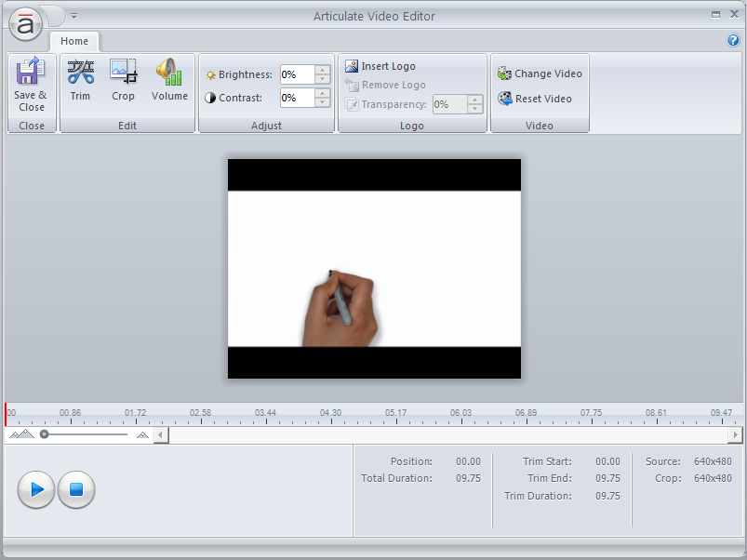Switch to the Home tab
Image resolution: width=747 pixels, height=560 pixels.
point(74,42)
